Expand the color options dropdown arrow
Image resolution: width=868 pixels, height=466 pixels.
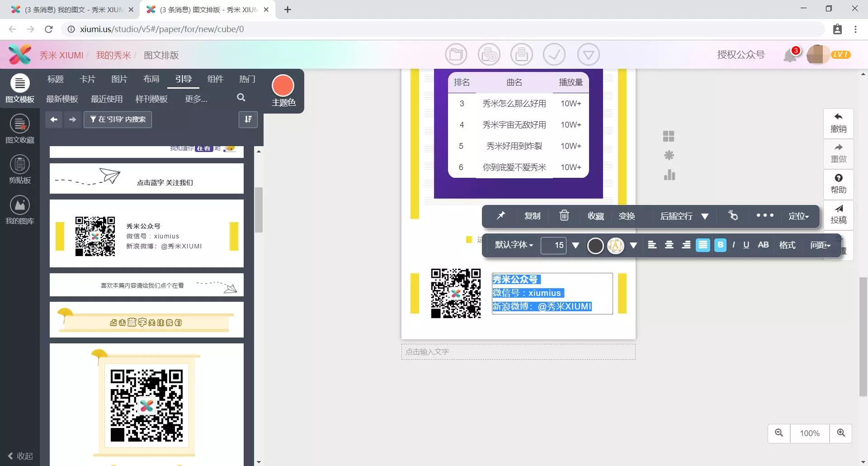point(633,245)
